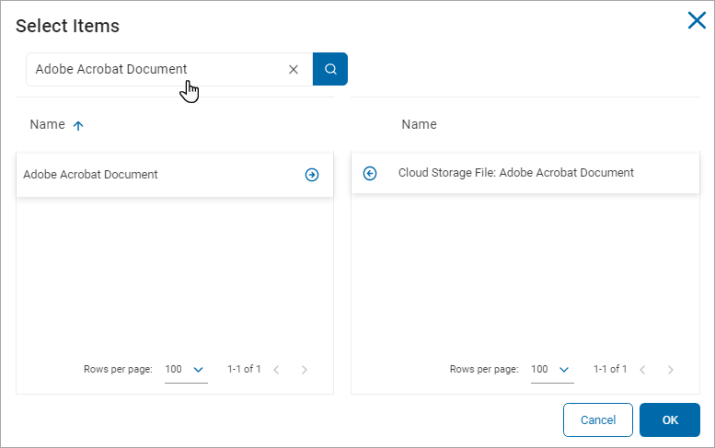
Task: Add Adobe Acrobat Document using right arrow icon
Action: click(x=312, y=175)
